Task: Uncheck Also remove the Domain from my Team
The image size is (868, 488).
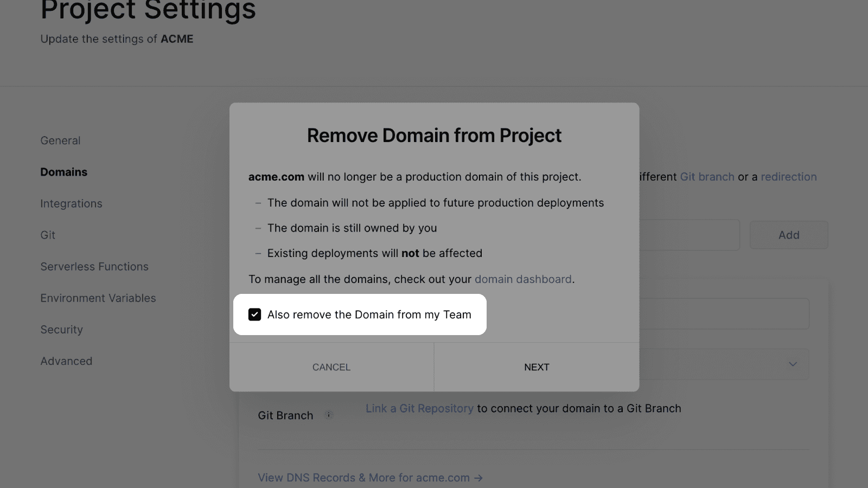Action: pyautogui.click(x=254, y=314)
